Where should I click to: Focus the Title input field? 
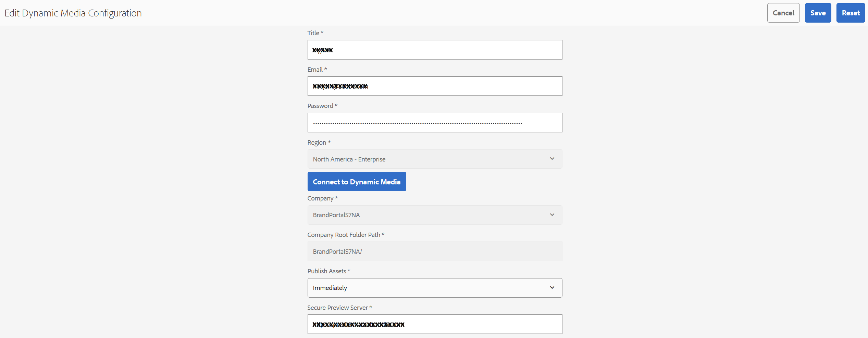[434, 50]
